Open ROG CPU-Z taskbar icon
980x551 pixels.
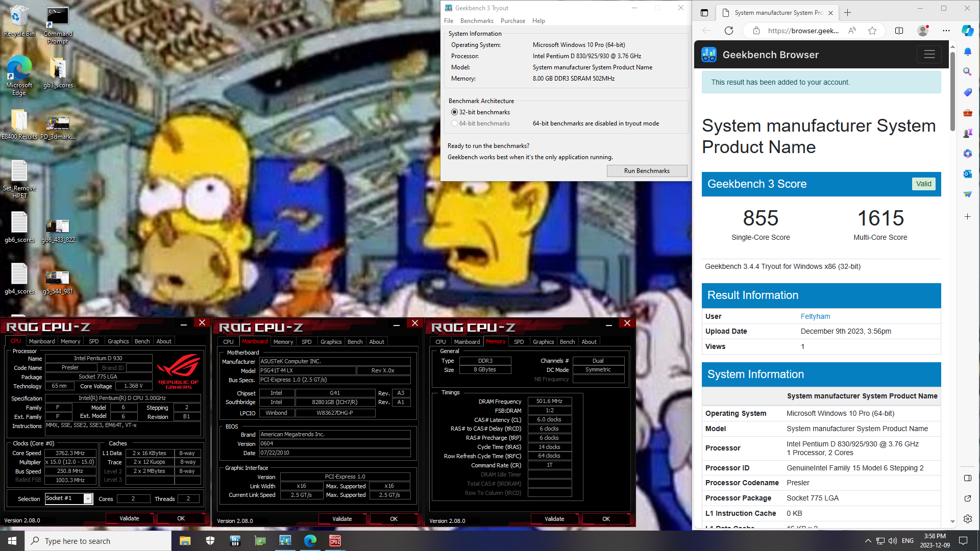(x=335, y=540)
